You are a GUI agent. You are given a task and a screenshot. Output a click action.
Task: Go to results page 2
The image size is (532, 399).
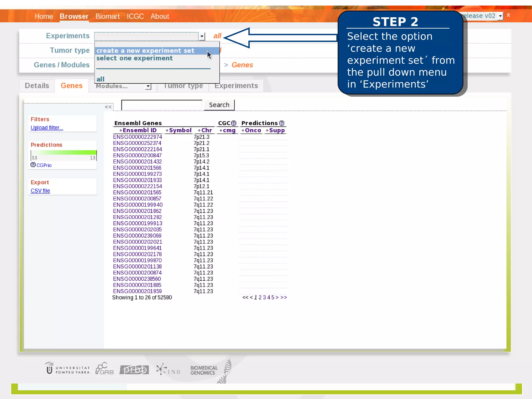(x=260, y=297)
